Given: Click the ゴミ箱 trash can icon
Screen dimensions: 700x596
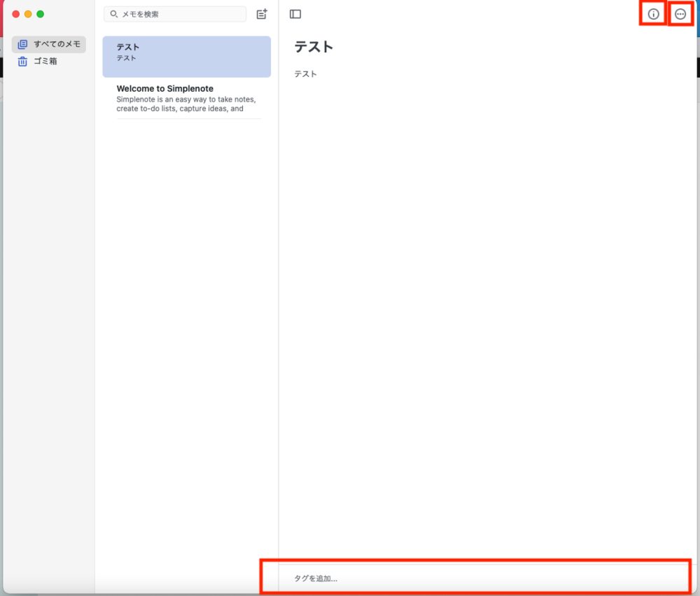Looking at the screenshot, I should [22, 62].
